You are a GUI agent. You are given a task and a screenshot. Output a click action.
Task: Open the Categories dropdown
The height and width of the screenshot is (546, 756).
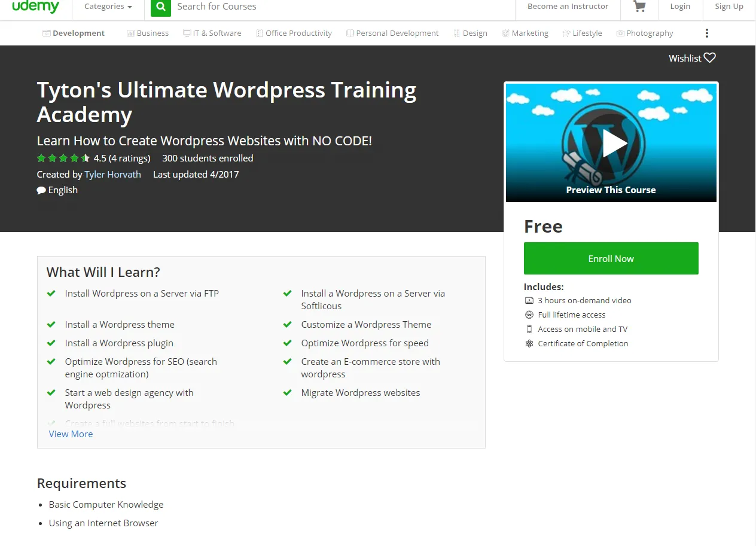click(x=108, y=7)
